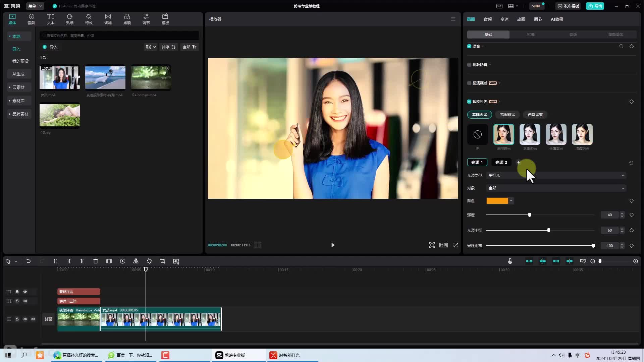Select the Raindrops.mp4 media thumbnail

[151, 78]
